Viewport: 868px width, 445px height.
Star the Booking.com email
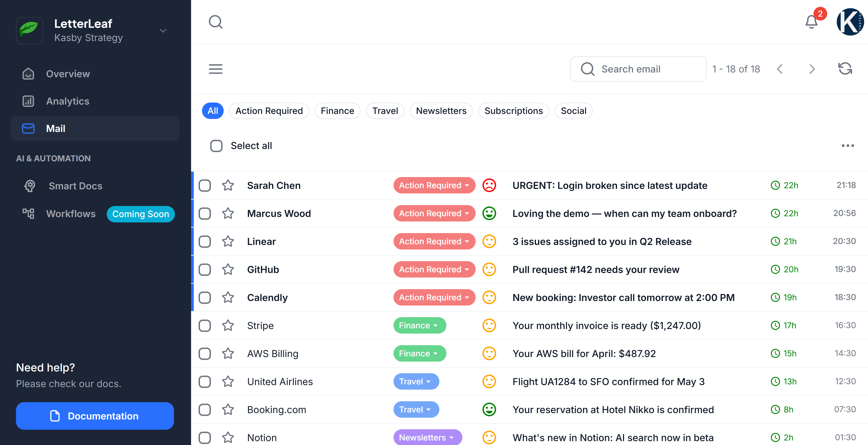tap(228, 409)
